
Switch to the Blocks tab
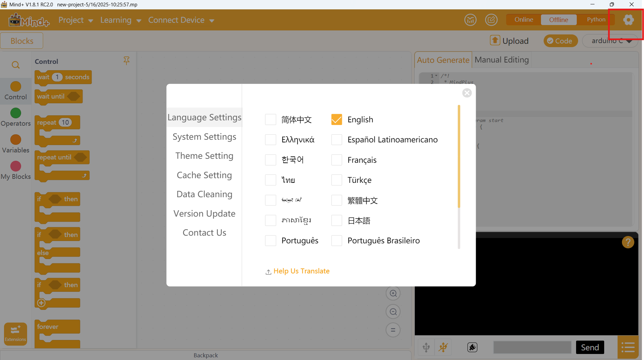click(22, 41)
